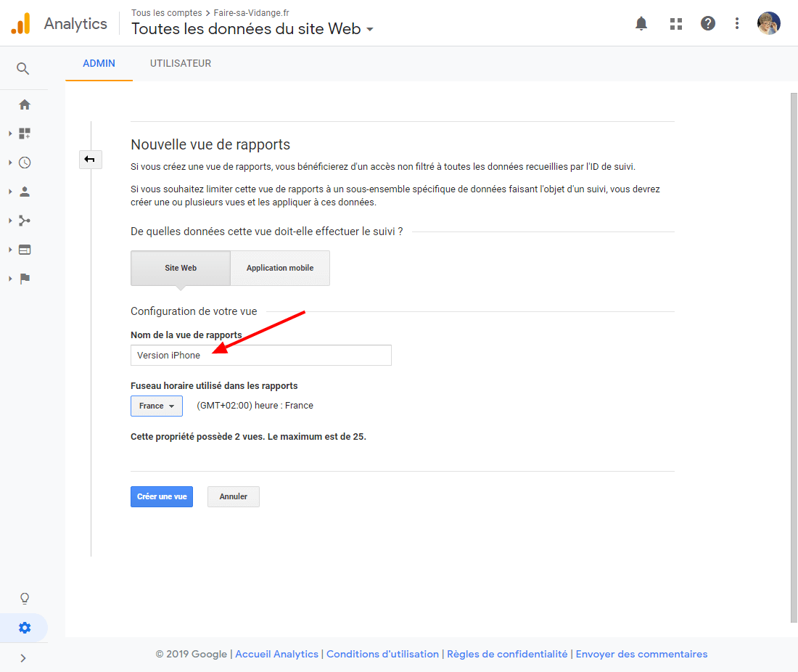Open Behavior page icon in sidebar
This screenshot has width=798, height=672.
(25, 250)
